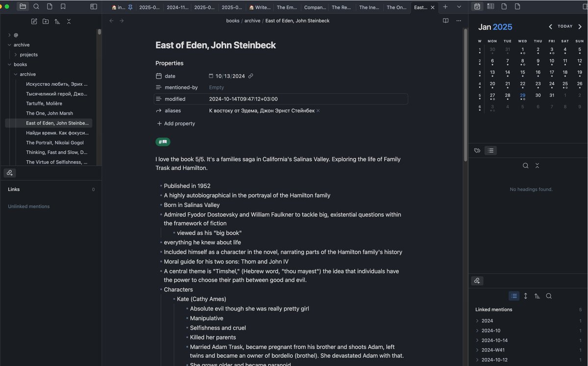This screenshot has width=588, height=366.
Task: Go to previous month in calendar
Action: (x=550, y=26)
